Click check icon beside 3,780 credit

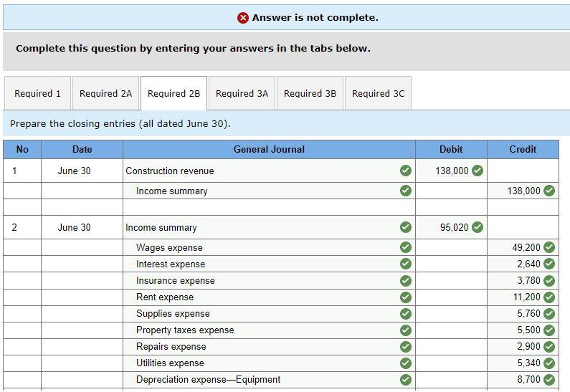pyautogui.click(x=549, y=280)
